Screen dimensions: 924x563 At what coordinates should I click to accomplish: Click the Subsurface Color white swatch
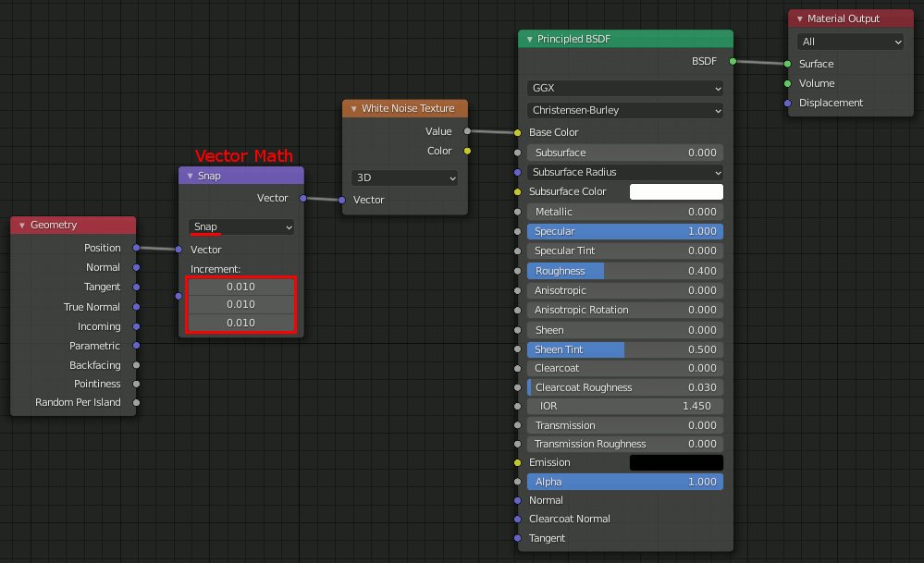coord(676,192)
